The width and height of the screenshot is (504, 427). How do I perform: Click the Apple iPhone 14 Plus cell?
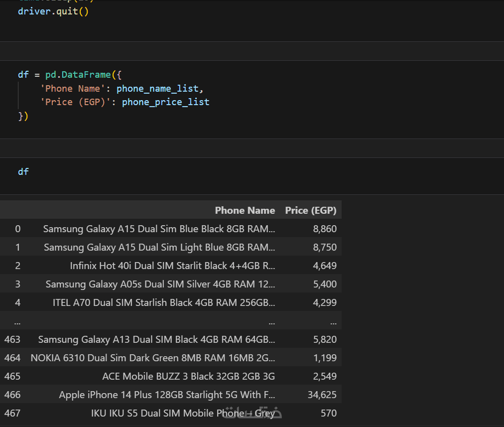[x=167, y=395]
